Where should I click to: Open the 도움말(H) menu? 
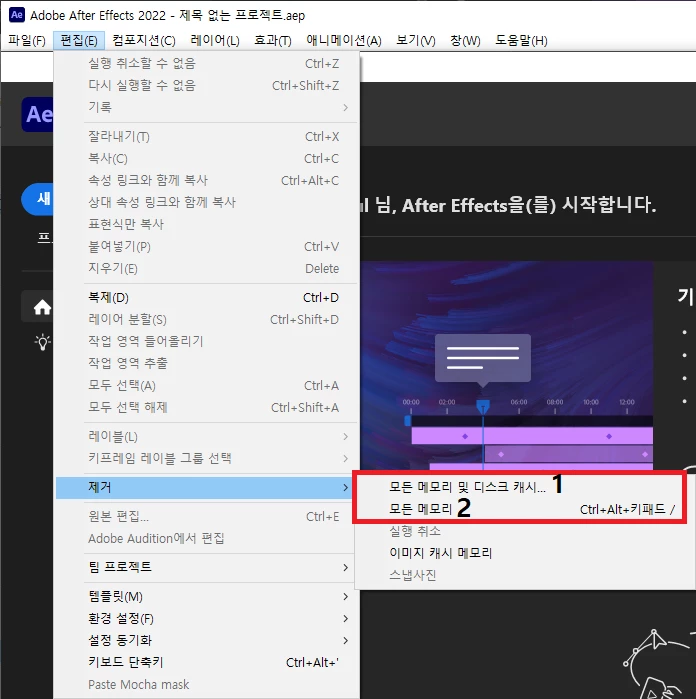[x=521, y=41]
